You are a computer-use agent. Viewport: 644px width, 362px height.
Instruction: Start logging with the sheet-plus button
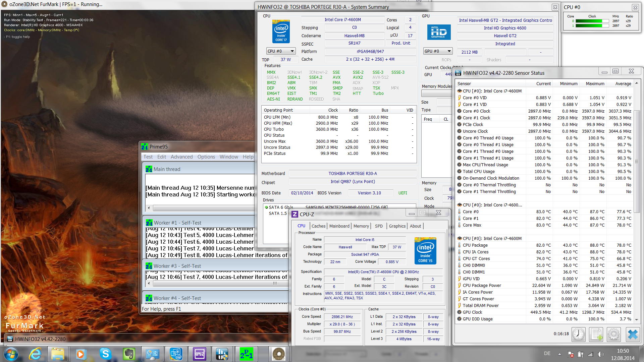tap(596, 334)
